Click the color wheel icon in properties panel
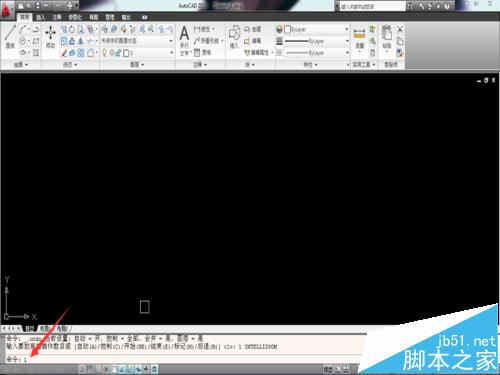This screenshot has width=500, height=375. pos(279,29)
